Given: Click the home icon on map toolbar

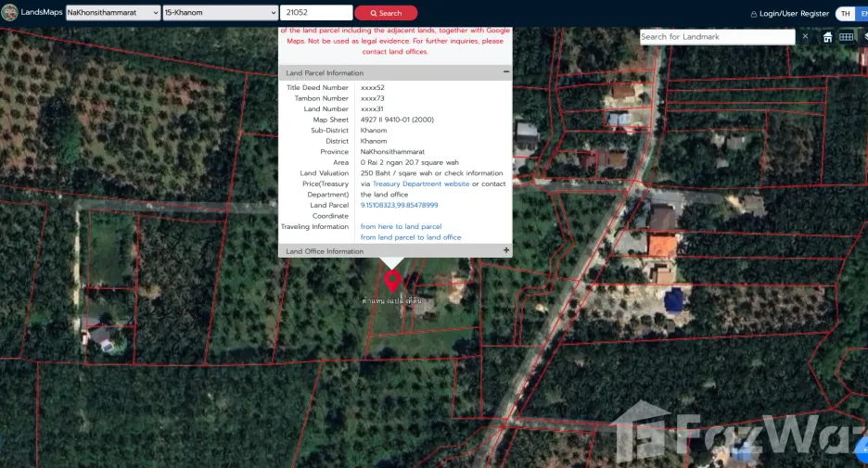Looking at the screenshot, I should tap(827, 37).
